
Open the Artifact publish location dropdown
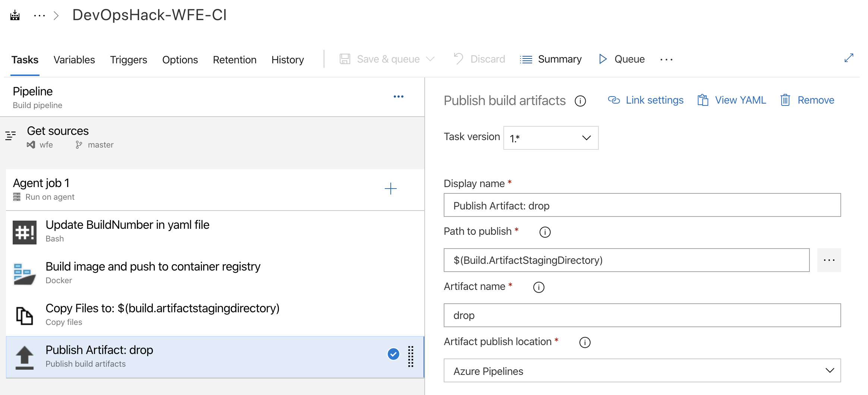point(642,370)
